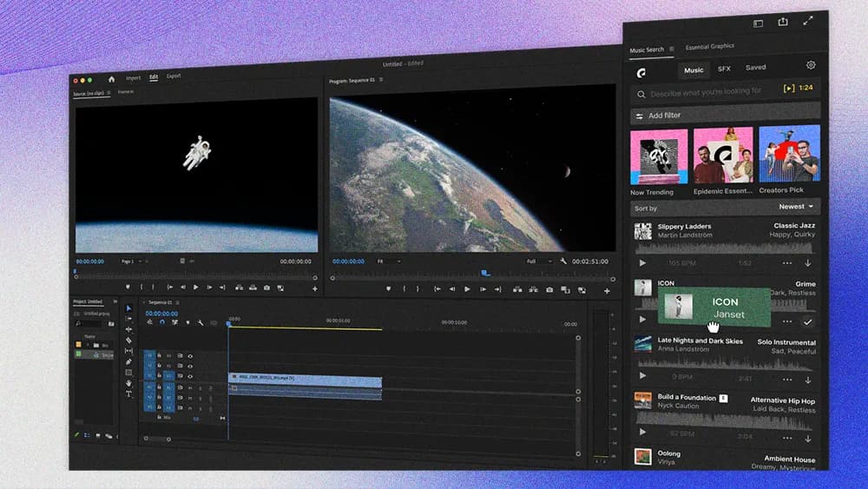
Task: Click the Add filter button
Action: [664, 116]
